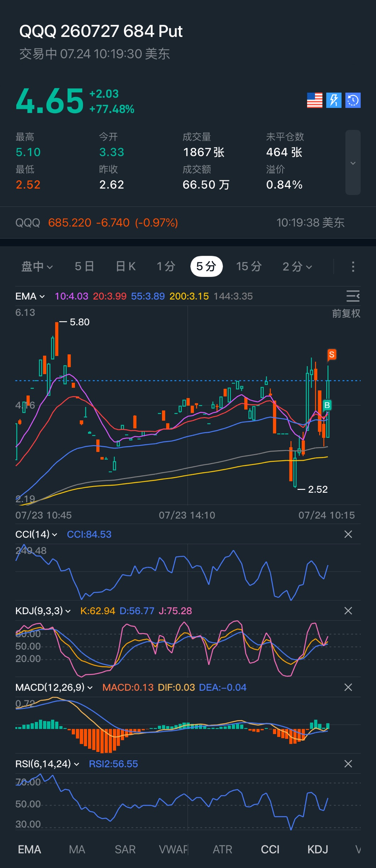Image resolution: width=376 pixels, height=868 pixels.
Task: Tap the orange S sell marker
Action: tap(332, 355)
